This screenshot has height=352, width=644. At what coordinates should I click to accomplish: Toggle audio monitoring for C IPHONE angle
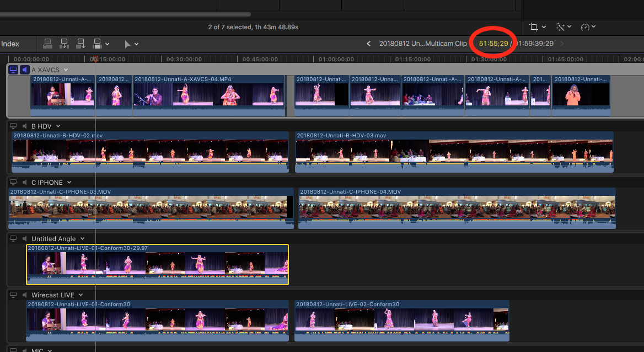[x=24, y=182]
